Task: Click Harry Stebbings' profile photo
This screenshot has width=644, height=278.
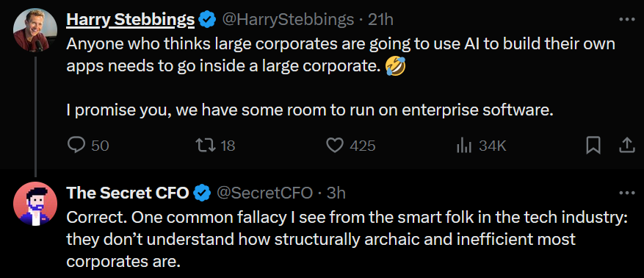Action: [x=35, y=30]
